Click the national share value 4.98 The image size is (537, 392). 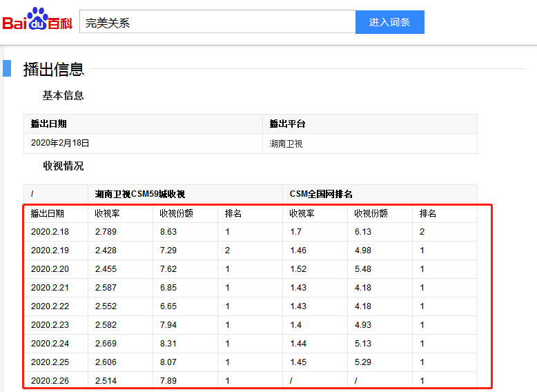pos(363,251)
